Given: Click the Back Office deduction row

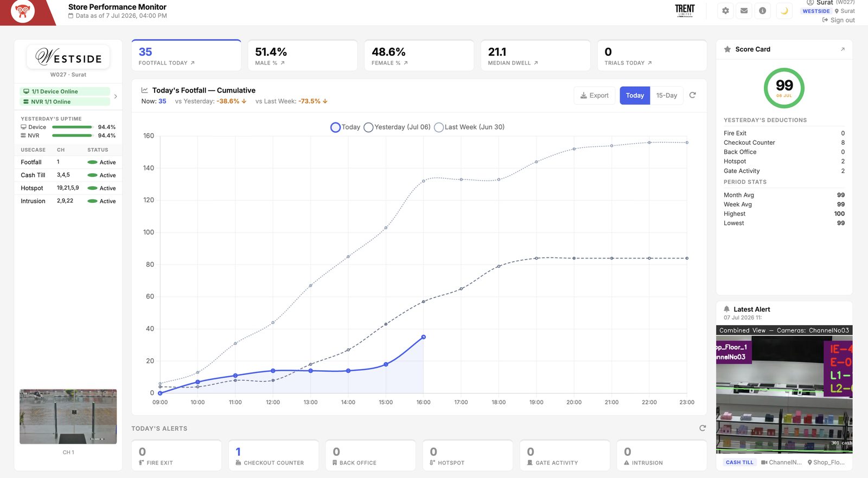Looking at the screenshot, I should (784, 152).
